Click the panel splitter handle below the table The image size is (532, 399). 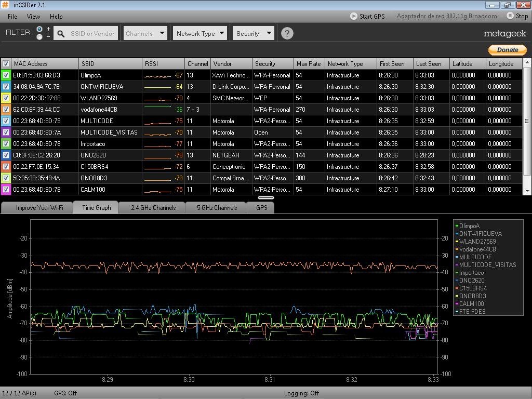click(x=265, y=197)
